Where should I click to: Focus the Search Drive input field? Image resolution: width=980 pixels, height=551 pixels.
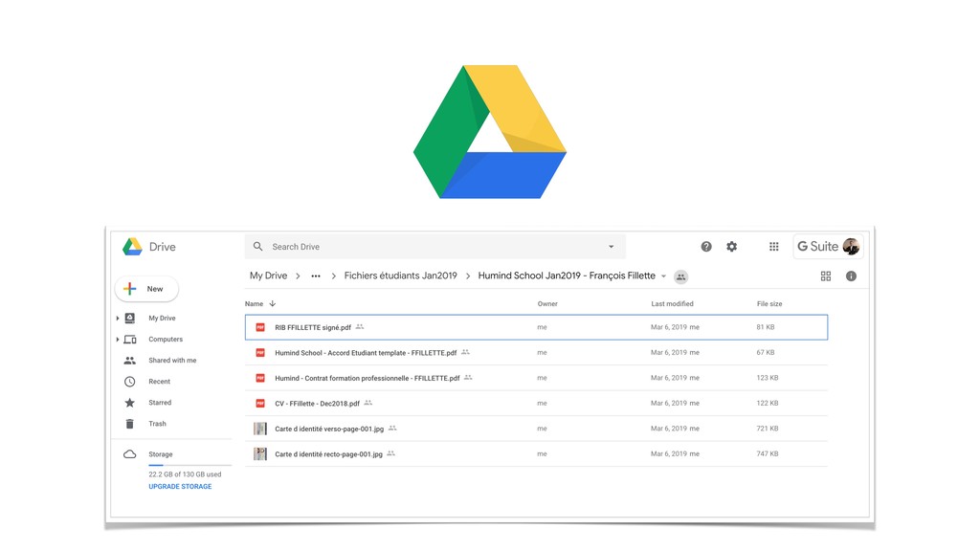[x=435, y=247]
